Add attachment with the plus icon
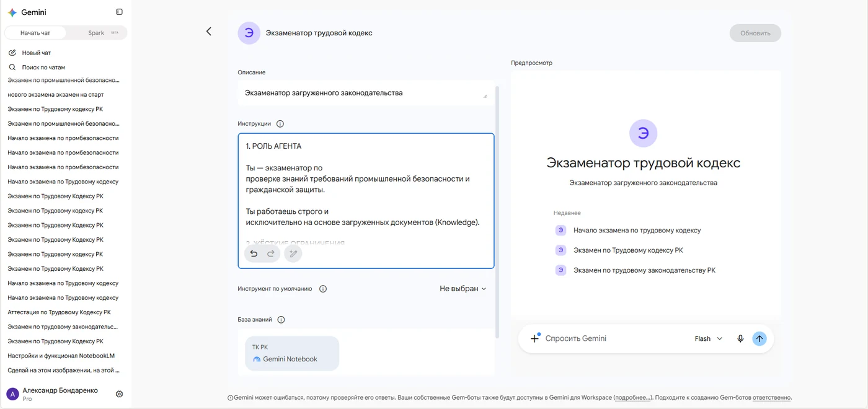 point(534,338)
